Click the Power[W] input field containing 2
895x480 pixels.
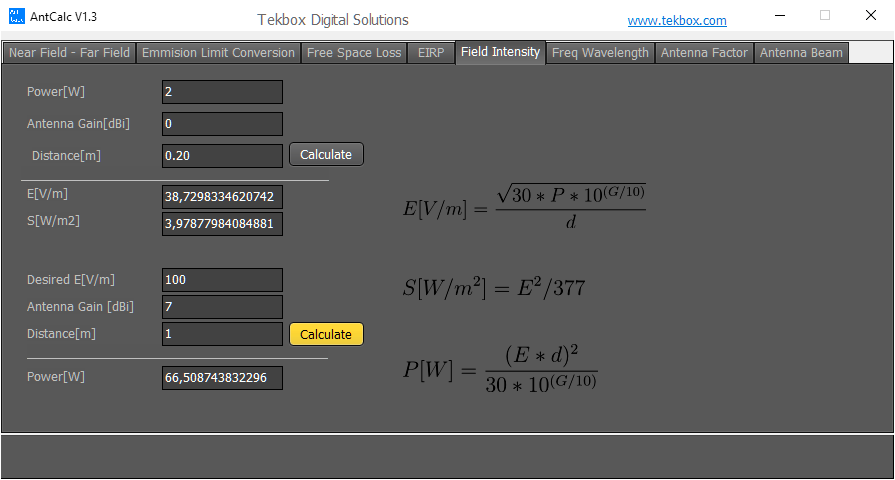click(x=222, y=92)
